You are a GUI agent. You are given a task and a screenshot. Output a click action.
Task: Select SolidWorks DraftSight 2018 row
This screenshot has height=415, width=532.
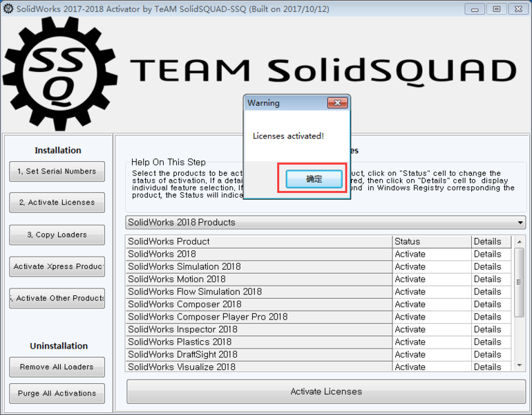259,355
